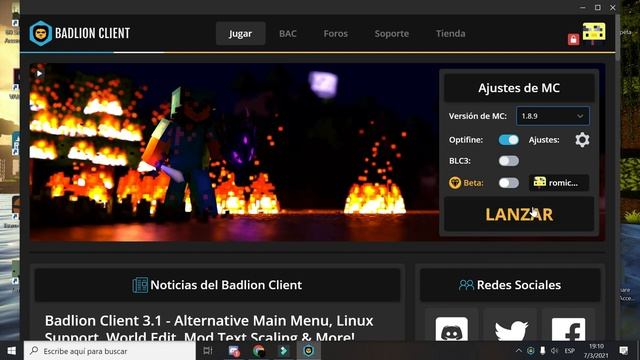Screen dimensions: 640x360
Task: Open the notification center icon
Action: (x=623, y=351)
